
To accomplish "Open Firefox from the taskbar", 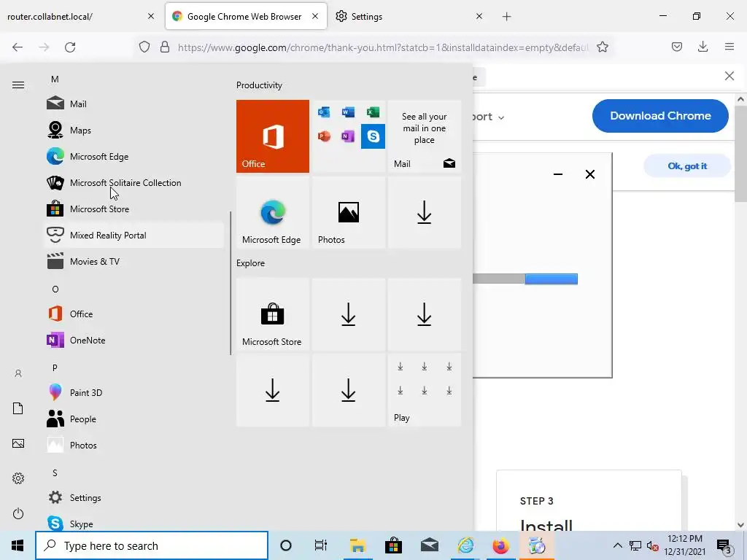I will click(x=500, y=545).
